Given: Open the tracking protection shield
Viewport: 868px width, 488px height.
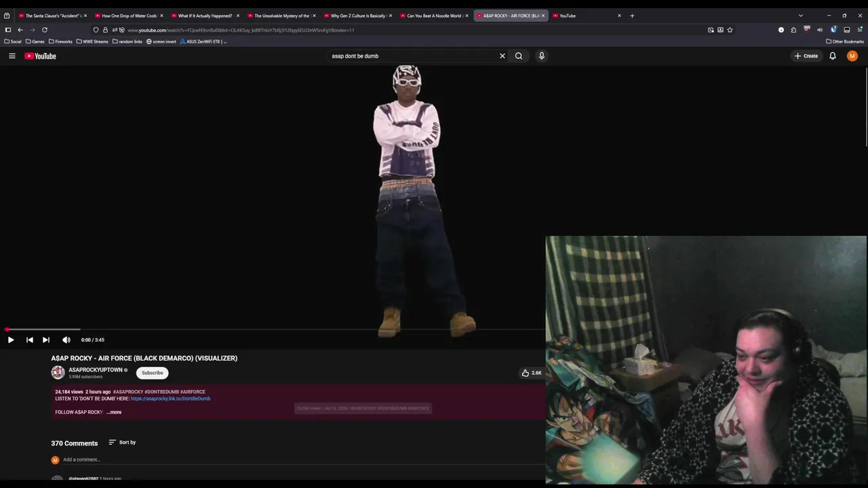Looking at the screenshot, I should pyautogui.click(x=96, y=30).
